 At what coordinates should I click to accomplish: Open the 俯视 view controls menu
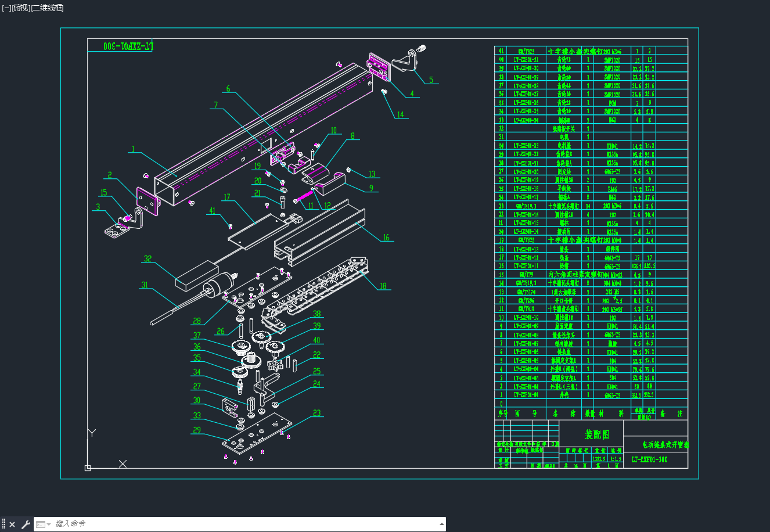click(x=21, y=8)
